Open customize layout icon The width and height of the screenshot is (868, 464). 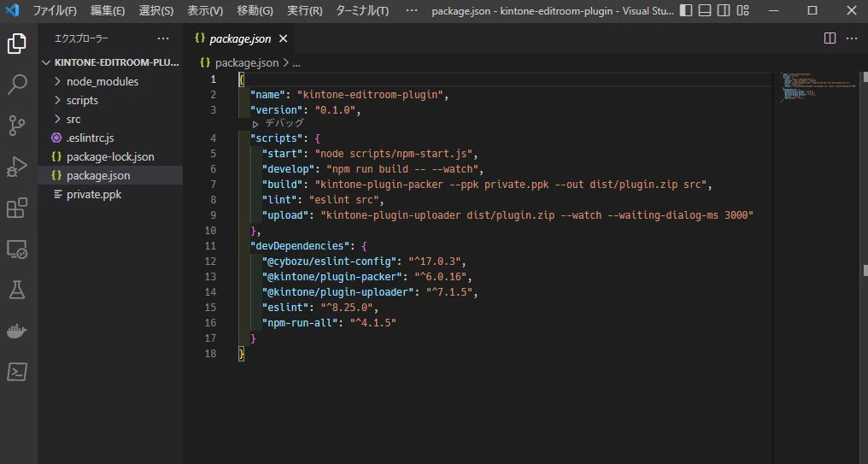(743, 10)
